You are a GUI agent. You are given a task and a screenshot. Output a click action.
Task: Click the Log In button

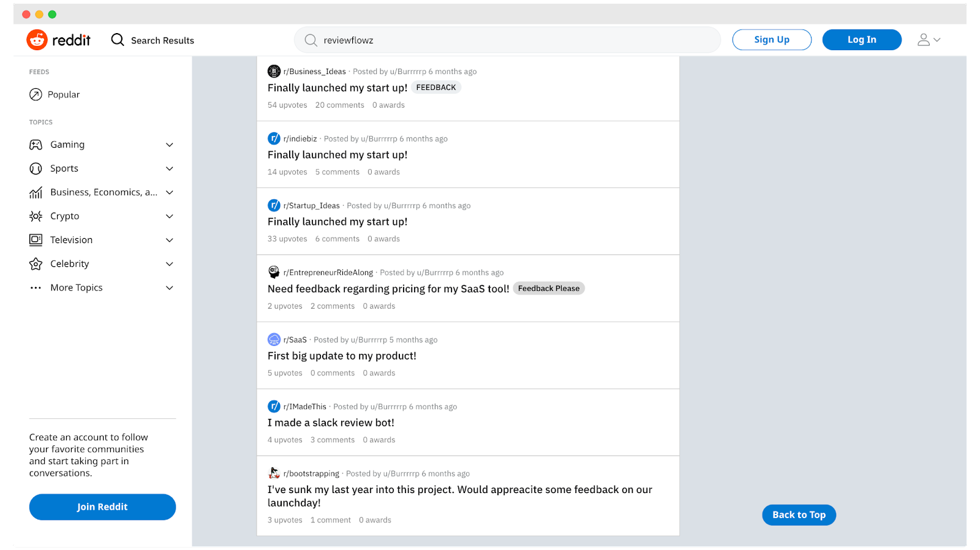point(862,40)
